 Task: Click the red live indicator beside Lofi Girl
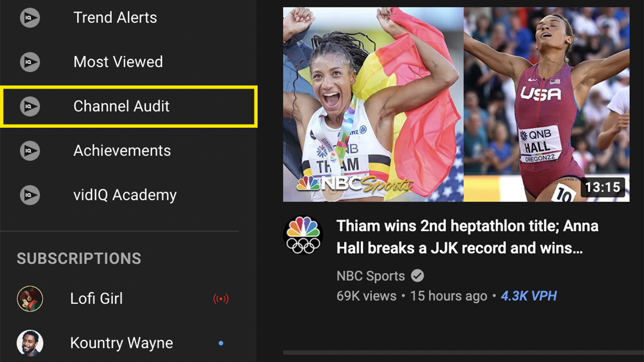pos(221,299)
